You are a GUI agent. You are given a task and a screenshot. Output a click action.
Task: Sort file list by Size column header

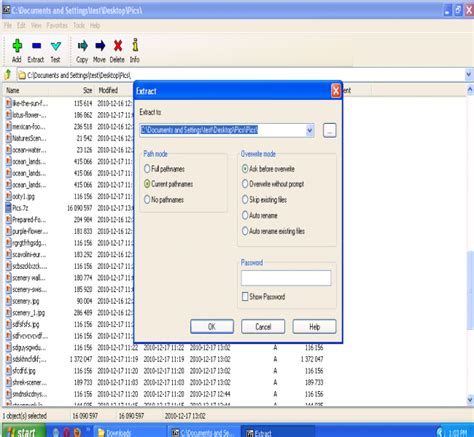(x=72, y=90)
